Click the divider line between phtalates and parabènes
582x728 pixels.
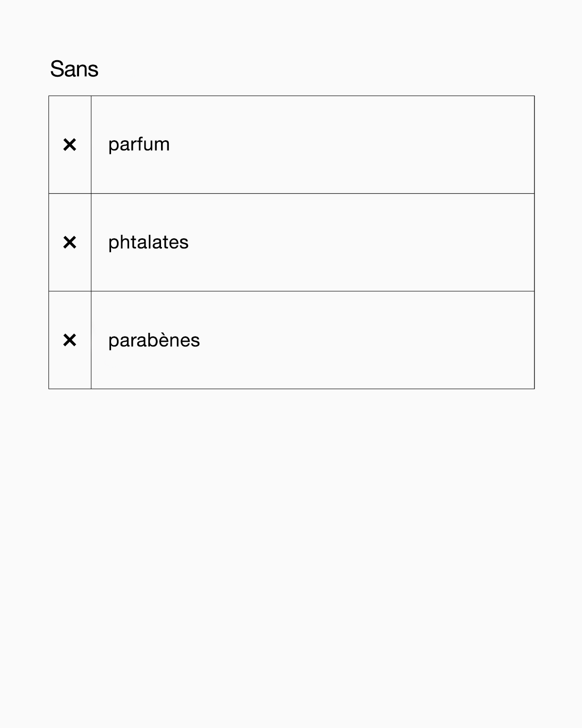tap(291, 291)
